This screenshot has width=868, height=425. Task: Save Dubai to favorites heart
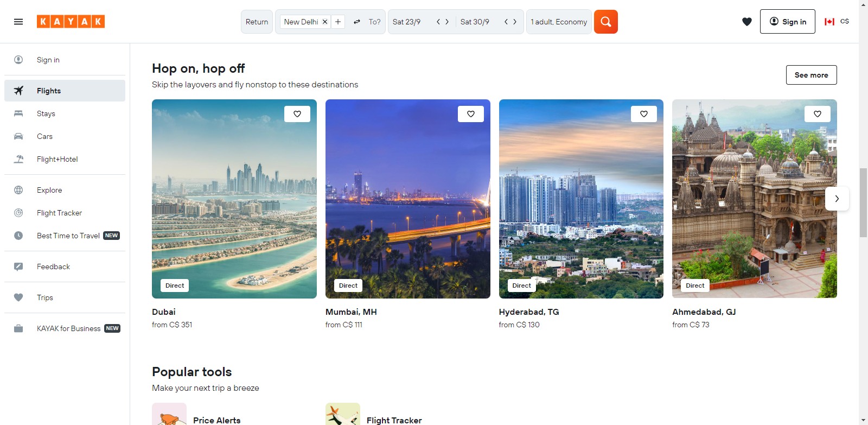coord(297,114)
